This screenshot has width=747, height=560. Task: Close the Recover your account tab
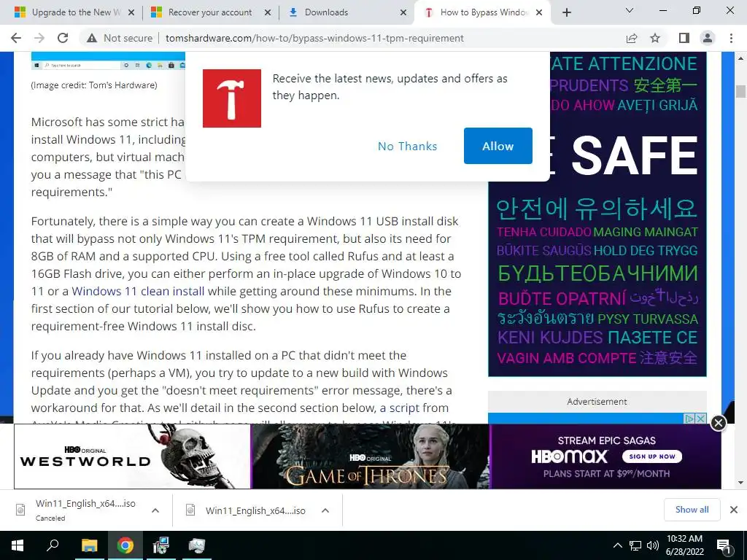tap(268, 12)
